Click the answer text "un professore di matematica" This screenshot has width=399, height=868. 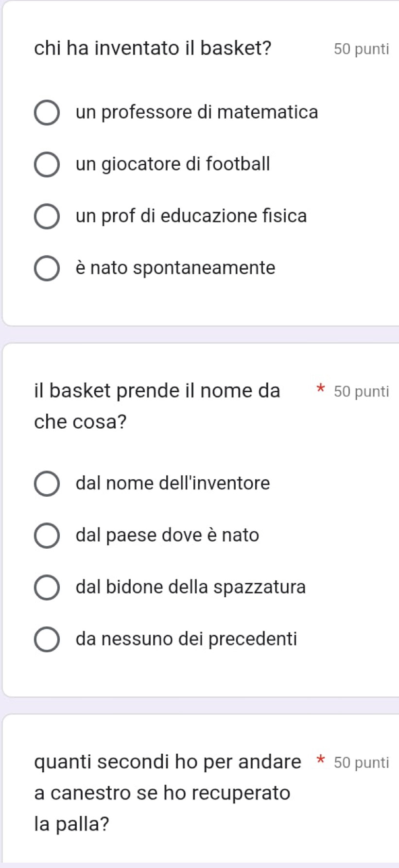[x=197, y=112]
